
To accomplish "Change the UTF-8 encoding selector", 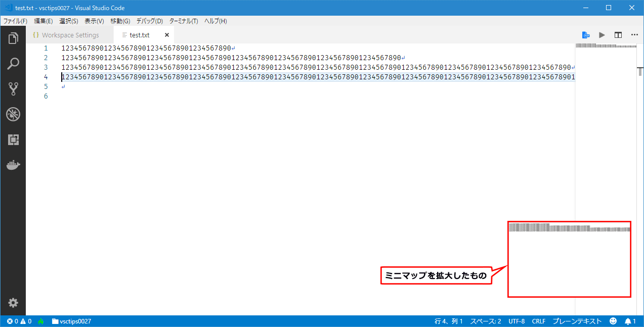I will tap(517, 321).
